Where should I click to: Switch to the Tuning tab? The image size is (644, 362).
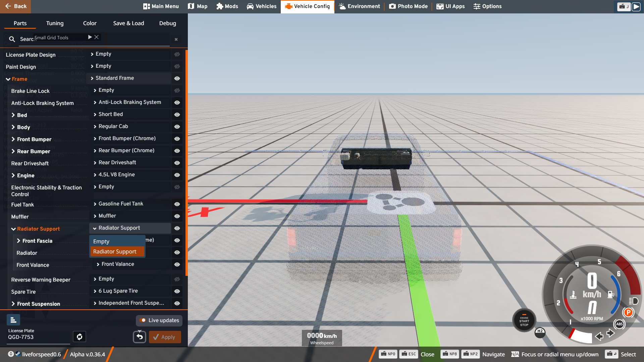point(55,23)
